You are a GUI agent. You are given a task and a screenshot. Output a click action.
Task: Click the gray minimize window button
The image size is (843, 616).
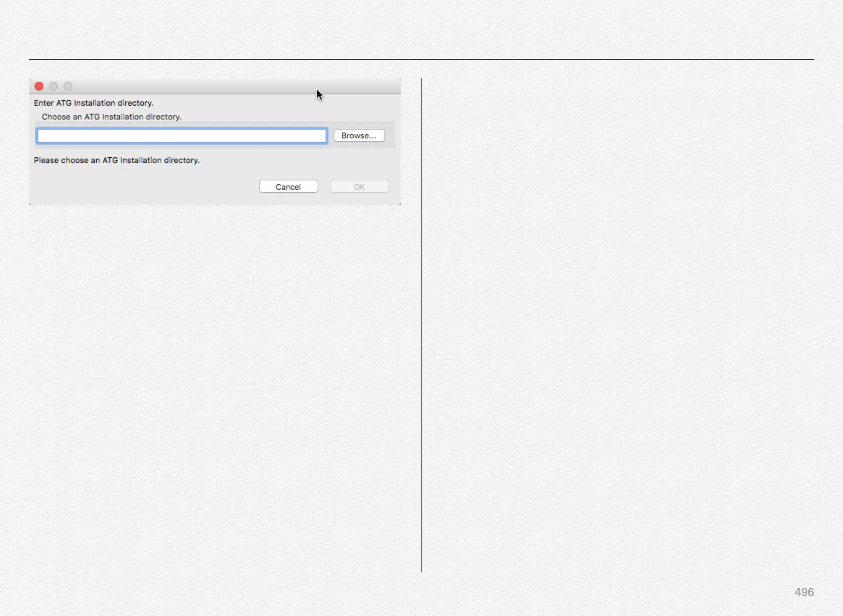point(54,86)
